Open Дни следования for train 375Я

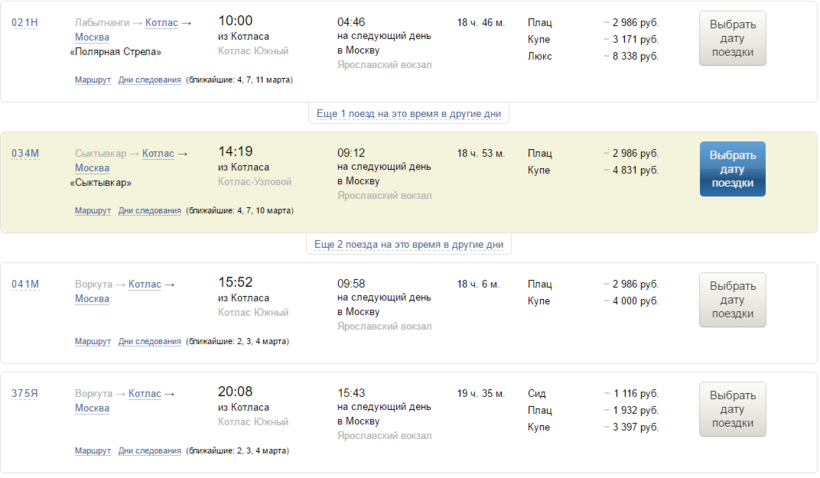point(149,451)
